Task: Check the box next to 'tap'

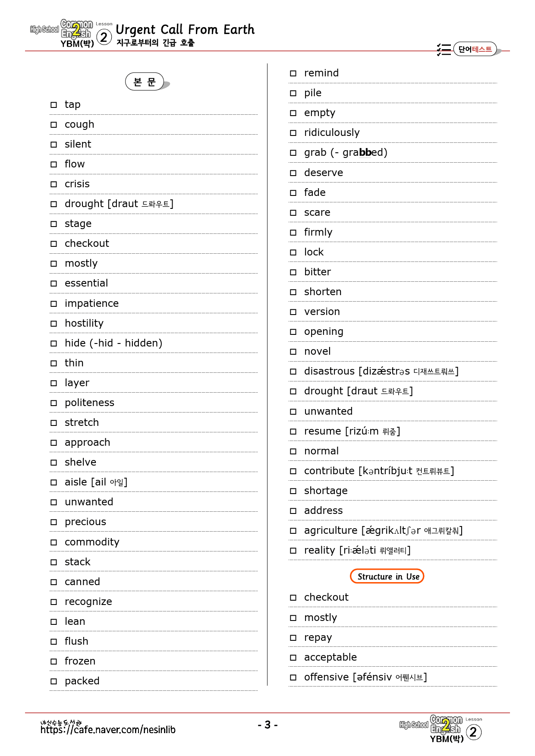Action: (53, 105)
